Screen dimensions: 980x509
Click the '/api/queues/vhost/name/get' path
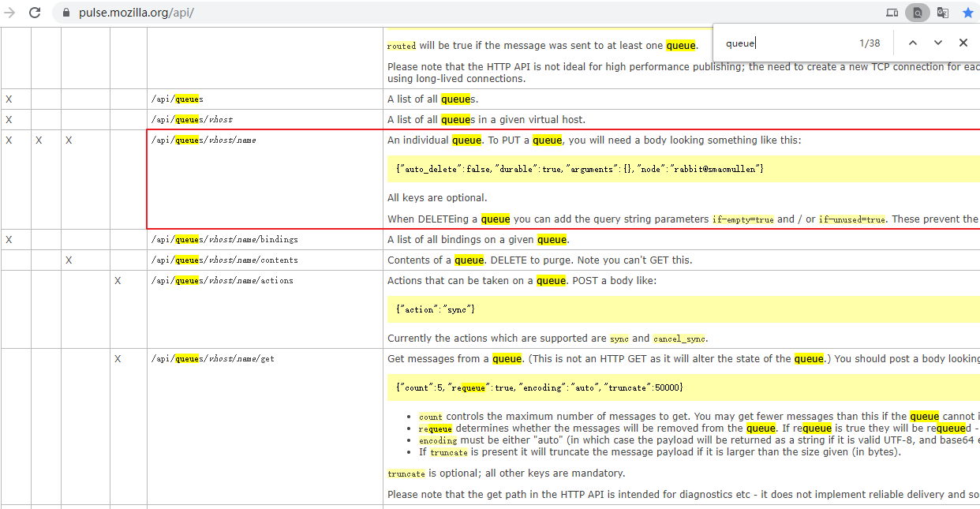pyautogui.click(x=213, y=358)
